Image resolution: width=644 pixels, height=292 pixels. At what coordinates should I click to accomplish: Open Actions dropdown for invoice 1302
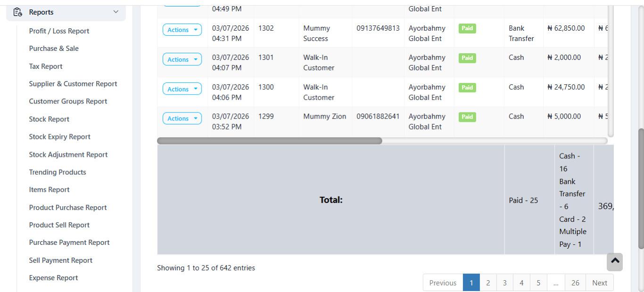pyautogui.click(x=182, y=30)
